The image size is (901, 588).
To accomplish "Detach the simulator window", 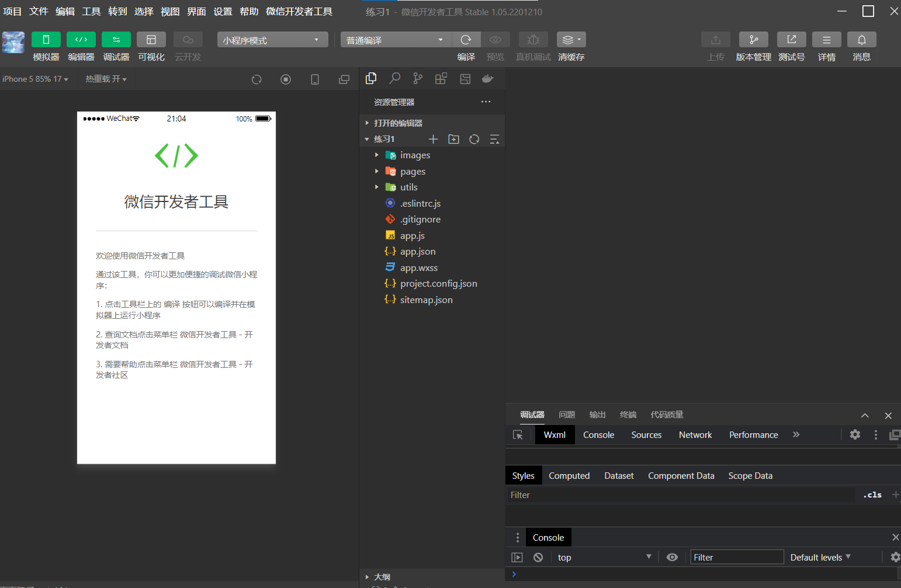I will point(344,79).
